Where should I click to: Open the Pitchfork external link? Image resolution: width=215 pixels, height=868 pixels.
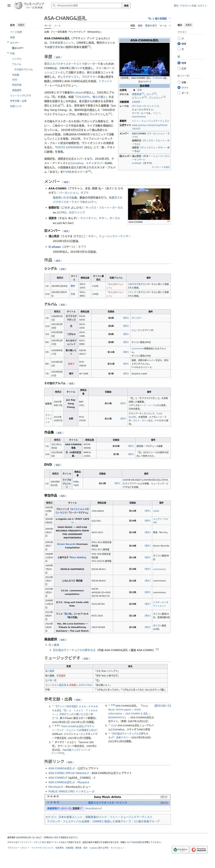[x=55, y=787]
